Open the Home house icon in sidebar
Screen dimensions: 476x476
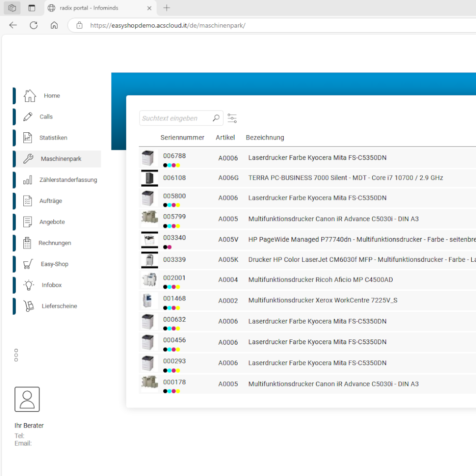30,96
